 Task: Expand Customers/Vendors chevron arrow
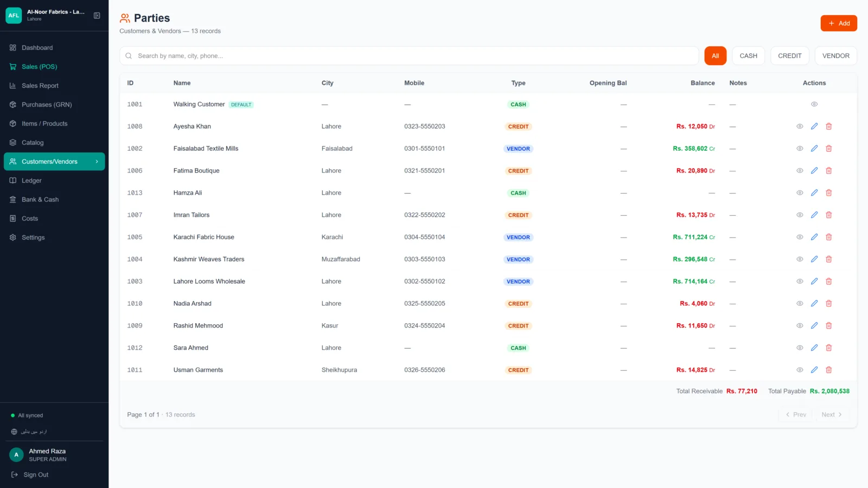tap(97, 162)
